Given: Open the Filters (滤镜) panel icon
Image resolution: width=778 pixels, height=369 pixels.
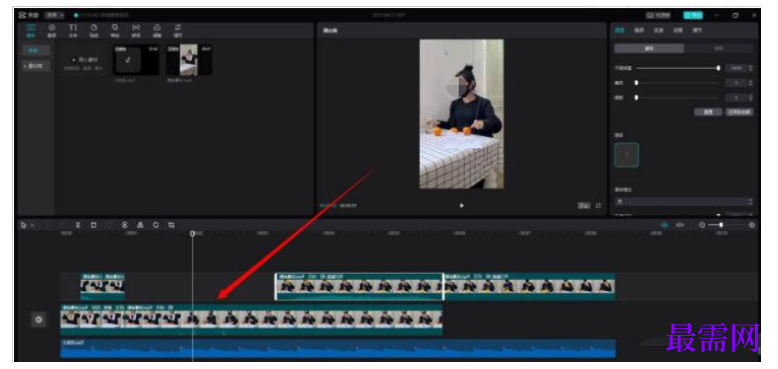Looking at the screenshot, I should [x=157, y=30].
